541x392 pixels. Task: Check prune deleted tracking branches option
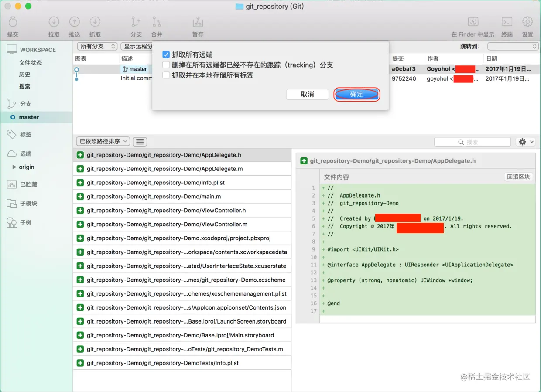[166, 65]
